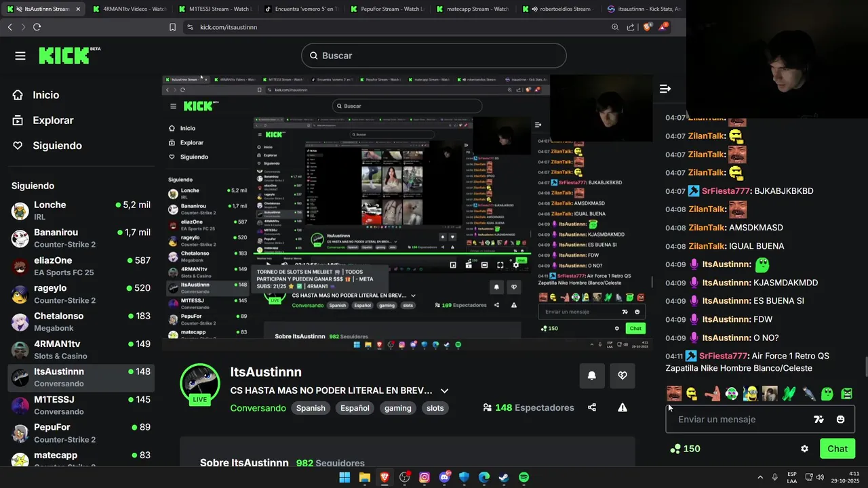Screen dimensions: 868x488
Task: Click the KICK beta logo
Action: [x=69, y=56]
